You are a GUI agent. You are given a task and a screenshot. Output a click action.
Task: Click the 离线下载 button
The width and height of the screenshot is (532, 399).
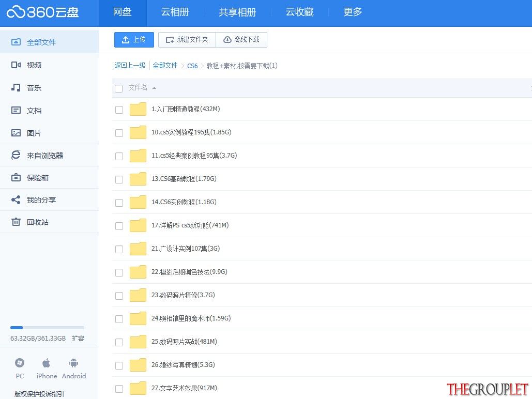(x=241, y=40)
